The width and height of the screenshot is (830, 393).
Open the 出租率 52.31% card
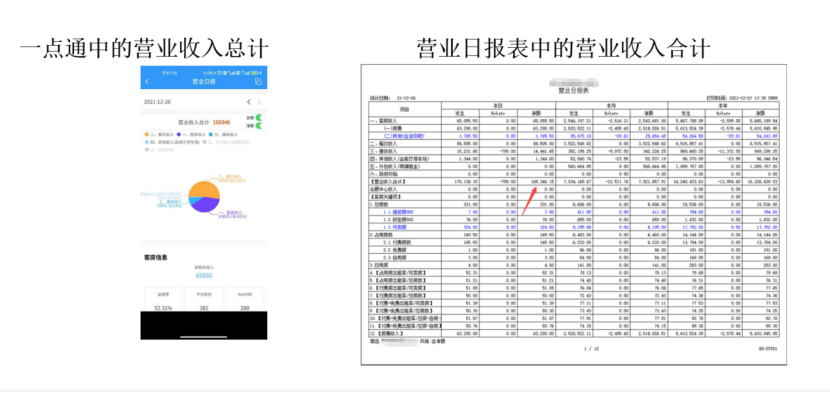tap(163, 299)
